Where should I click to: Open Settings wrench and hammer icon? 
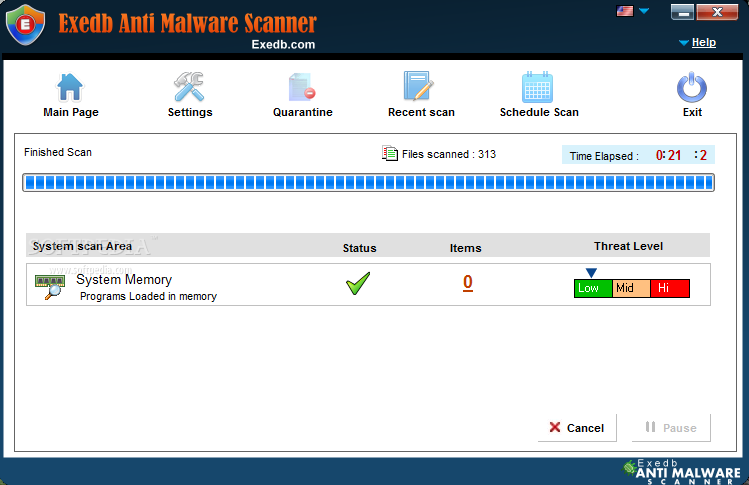click(x=189, y=86)
